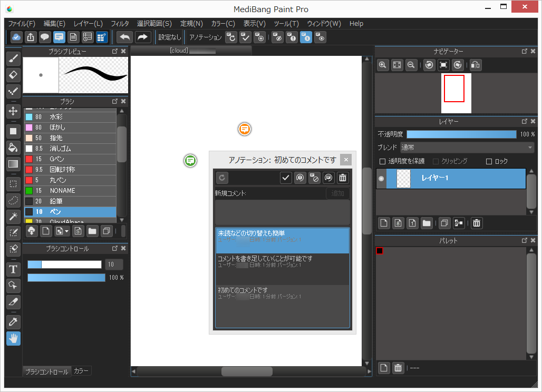Flip canvas view in Navigator
The height and width of the screenshot is (392, 542).
(x=476, y=65)
